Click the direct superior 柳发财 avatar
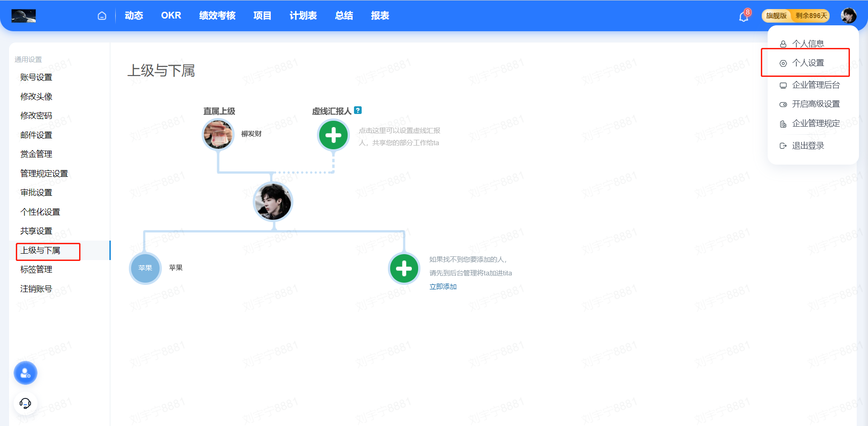868x426 pixels. [x=218, y=134]
